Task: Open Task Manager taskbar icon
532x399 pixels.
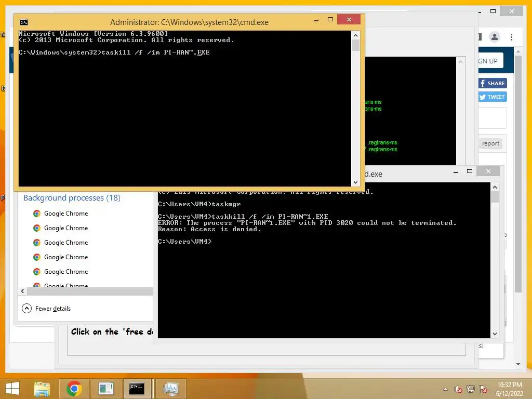Action: pos(171,389)
